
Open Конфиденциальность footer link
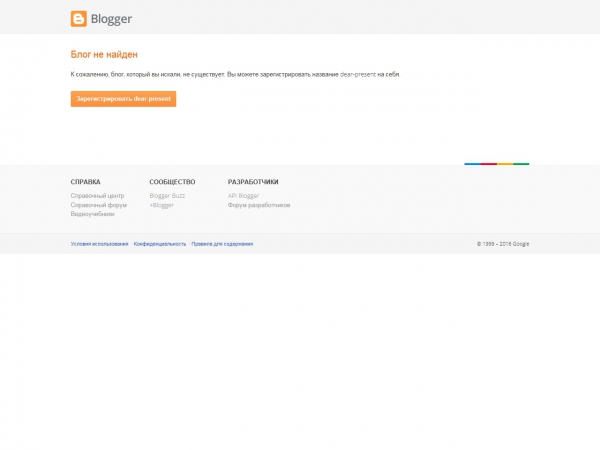coord(160,244)
